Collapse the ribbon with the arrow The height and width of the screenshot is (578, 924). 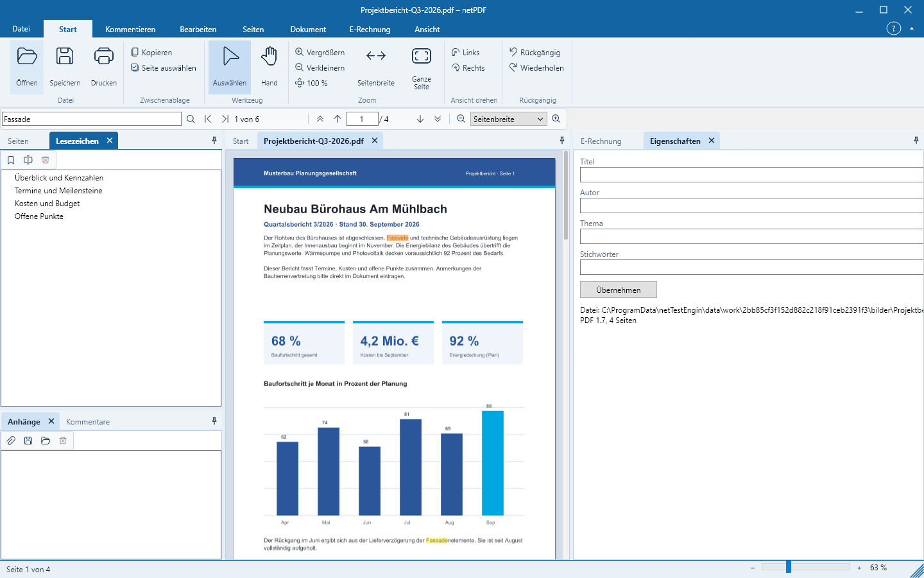(x=912, y=29)
